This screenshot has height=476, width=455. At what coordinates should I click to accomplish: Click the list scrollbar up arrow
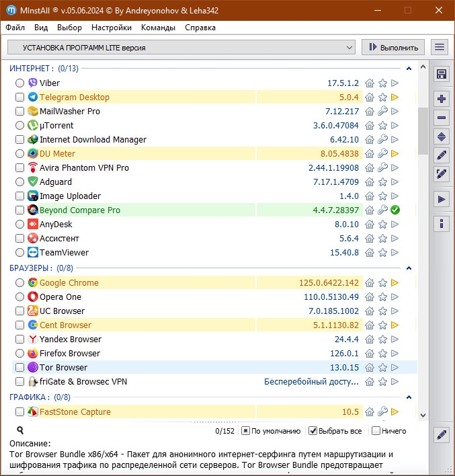pyautogui.click(x=423, y=67)
